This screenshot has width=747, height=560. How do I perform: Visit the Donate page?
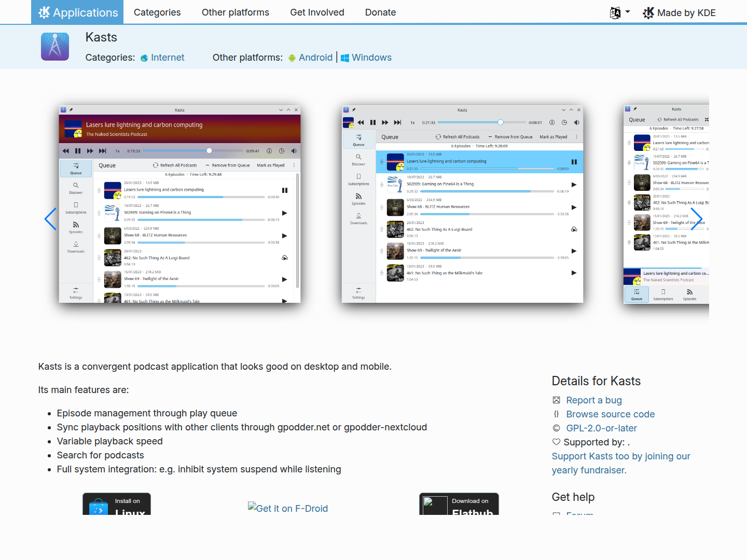pyautogui.click(x=380, y=12)
